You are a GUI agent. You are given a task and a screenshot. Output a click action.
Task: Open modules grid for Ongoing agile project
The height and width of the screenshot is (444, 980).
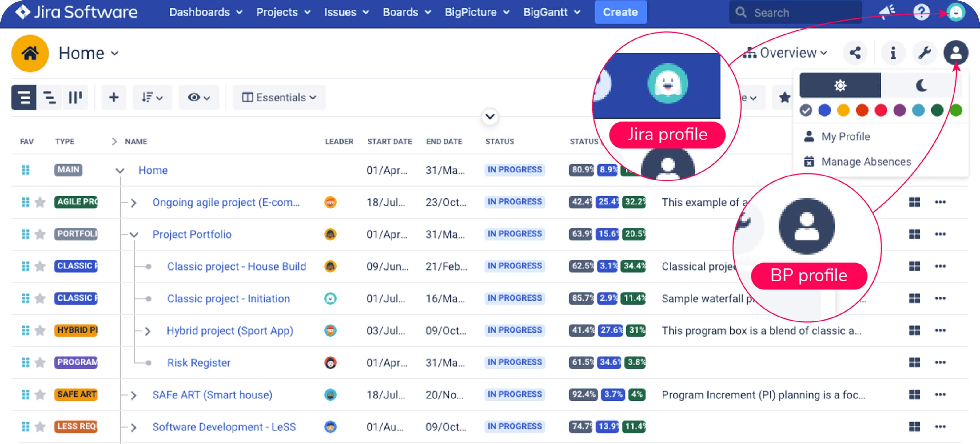click(x=914, y=202)
